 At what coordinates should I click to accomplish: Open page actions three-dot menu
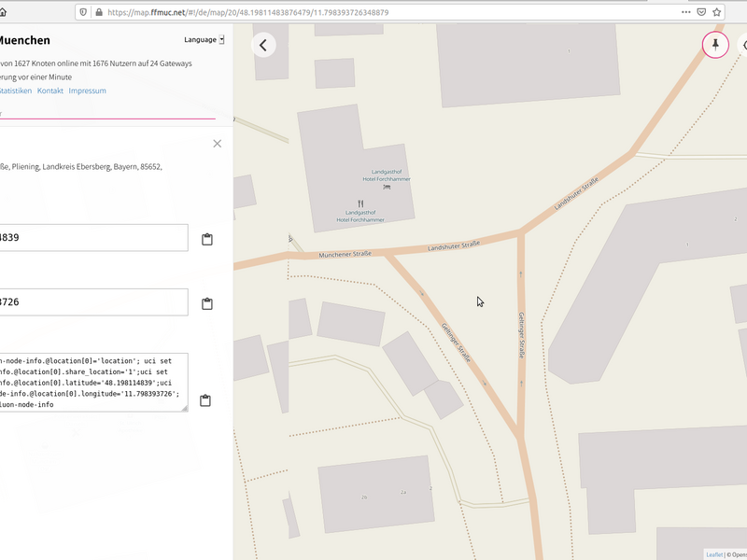tap(686, 12)
